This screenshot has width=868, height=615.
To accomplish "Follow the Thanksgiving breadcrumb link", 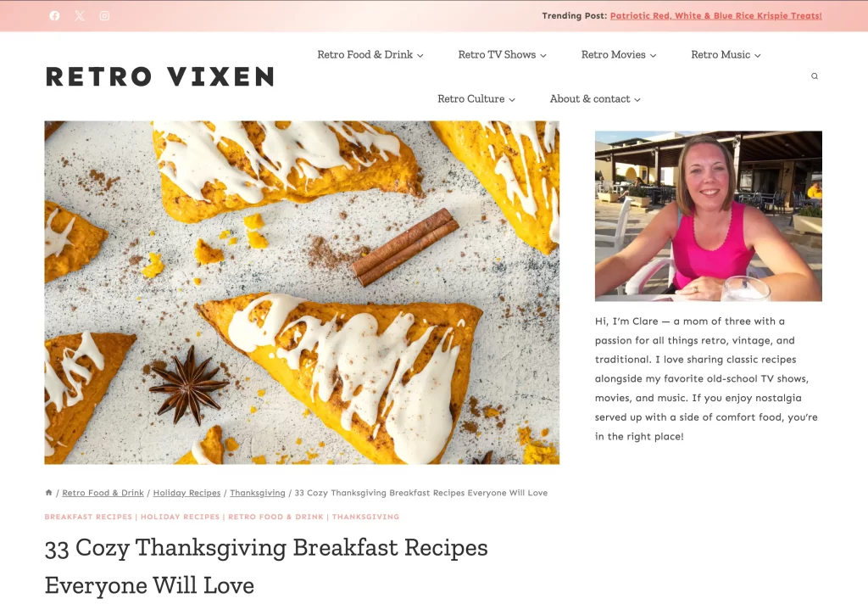I will click(258, 493).
